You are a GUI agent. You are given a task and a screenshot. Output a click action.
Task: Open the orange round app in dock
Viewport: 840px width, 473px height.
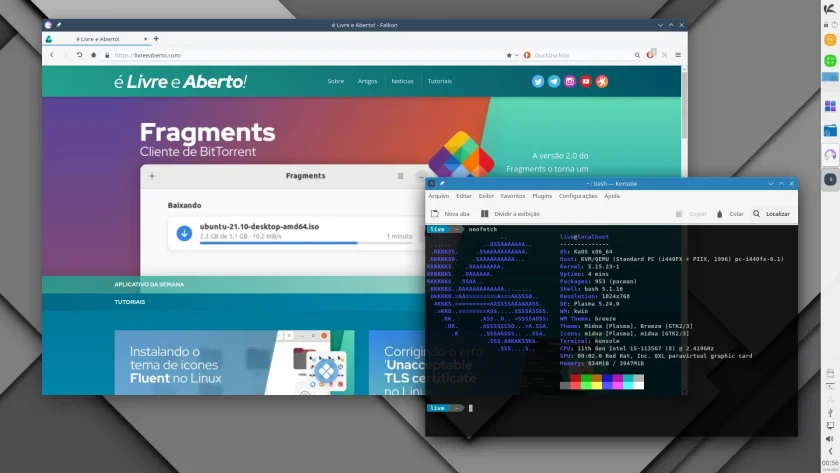(x=830, y=40)
